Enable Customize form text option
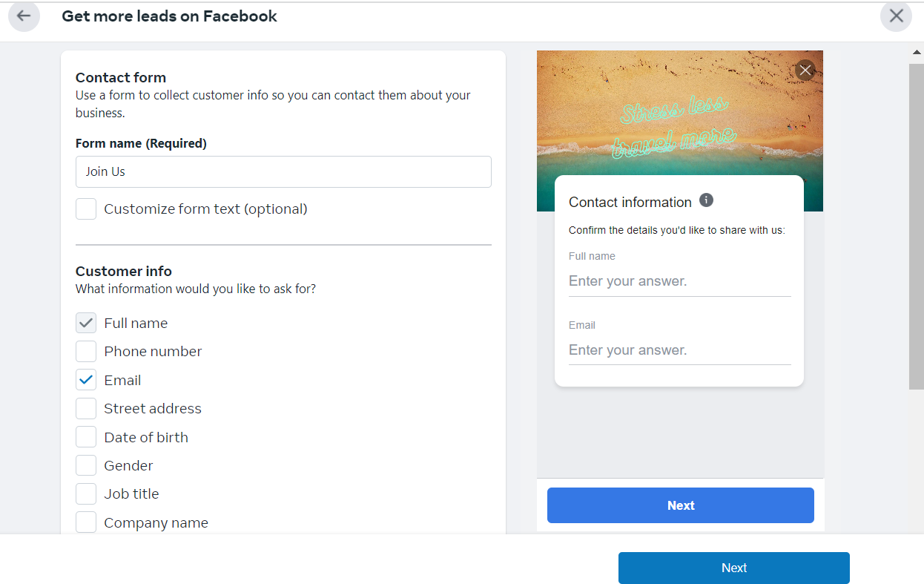The height and width of the screenshot is (584, 924). [x=86, y=209]
